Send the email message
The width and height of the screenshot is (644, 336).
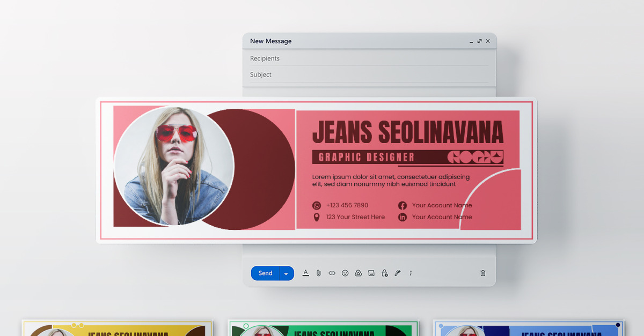265,273
